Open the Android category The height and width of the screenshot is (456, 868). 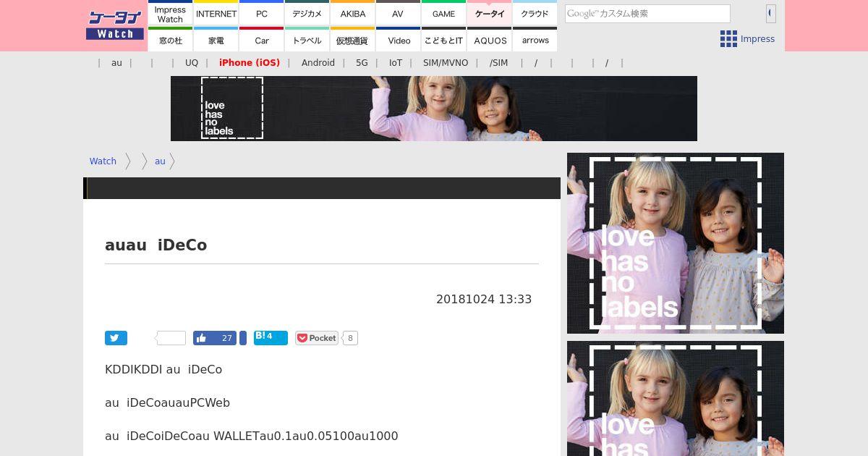318,63
